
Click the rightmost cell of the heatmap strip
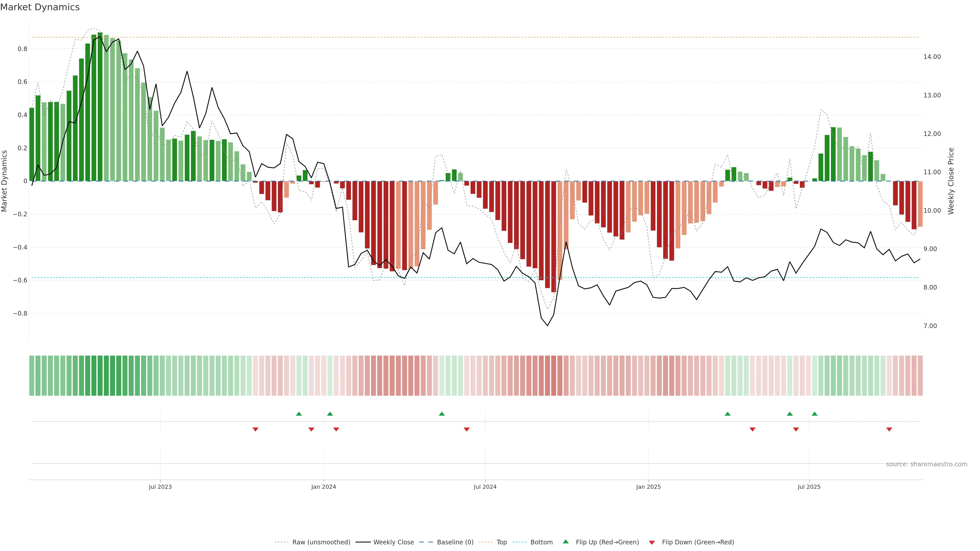click(x=920, y=375)
